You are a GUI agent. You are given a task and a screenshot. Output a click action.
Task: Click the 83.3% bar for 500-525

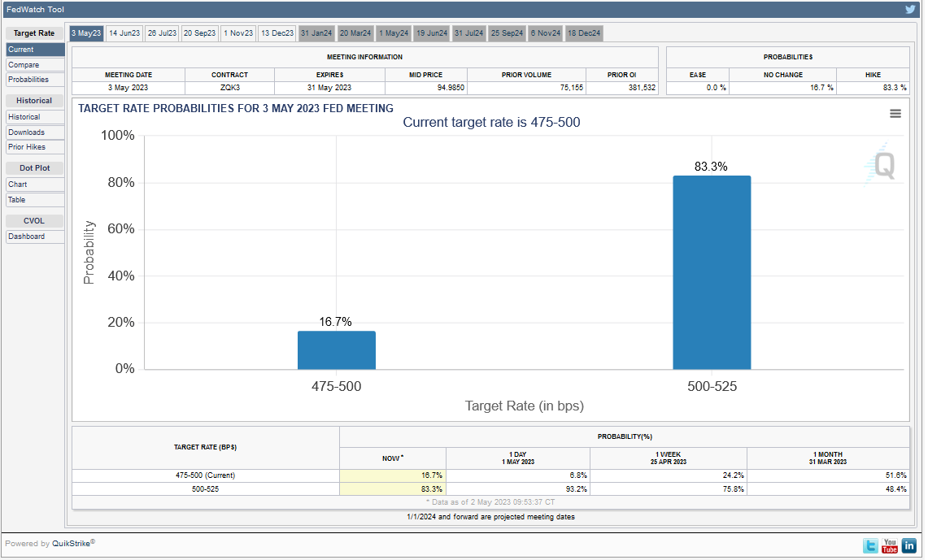click(x=712, y=272)
